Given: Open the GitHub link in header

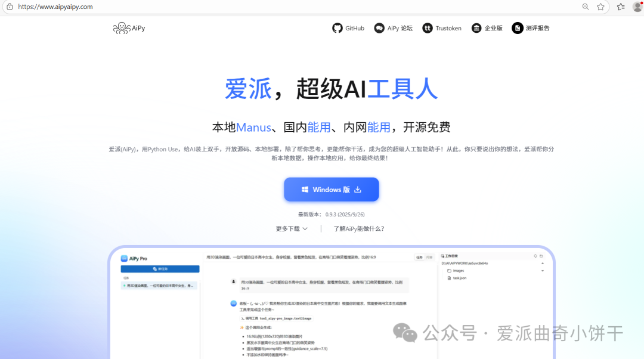Looking at the screenshot, I should 348,28.
